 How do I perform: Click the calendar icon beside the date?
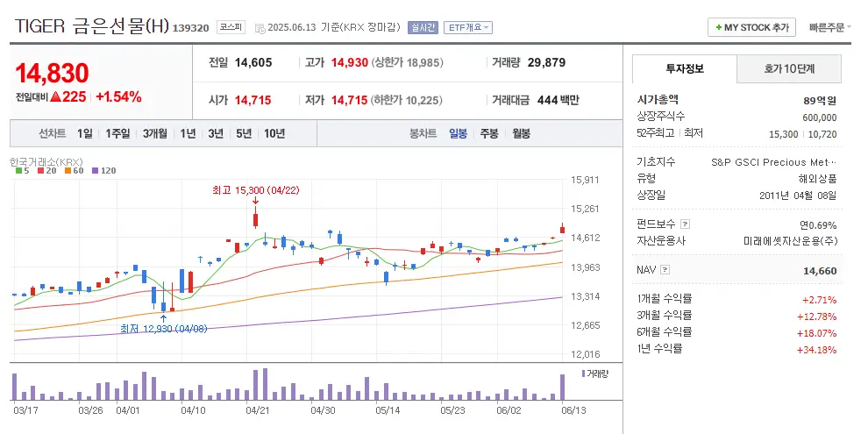(x=259, y=28)
